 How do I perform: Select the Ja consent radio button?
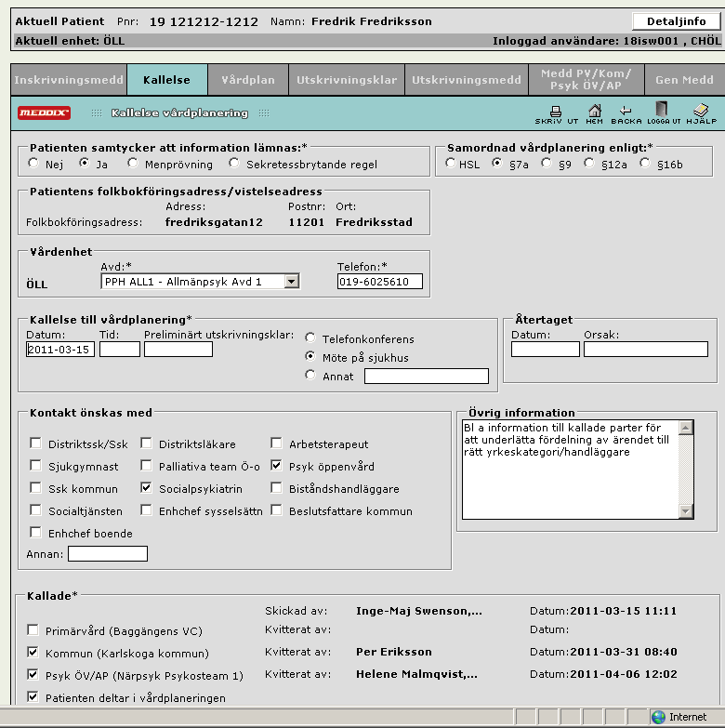coord(84,163)
